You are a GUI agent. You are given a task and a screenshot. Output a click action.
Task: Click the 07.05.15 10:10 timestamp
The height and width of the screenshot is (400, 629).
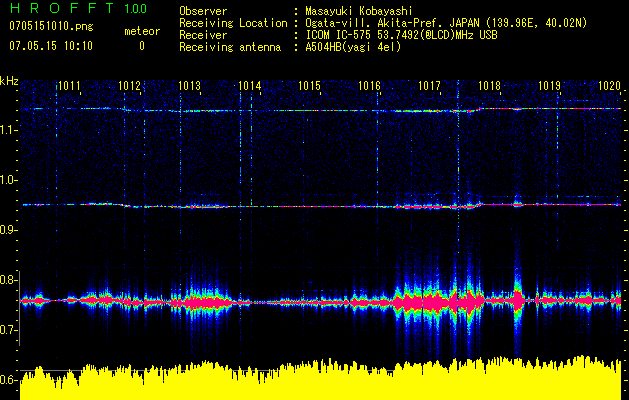[50, 46]
